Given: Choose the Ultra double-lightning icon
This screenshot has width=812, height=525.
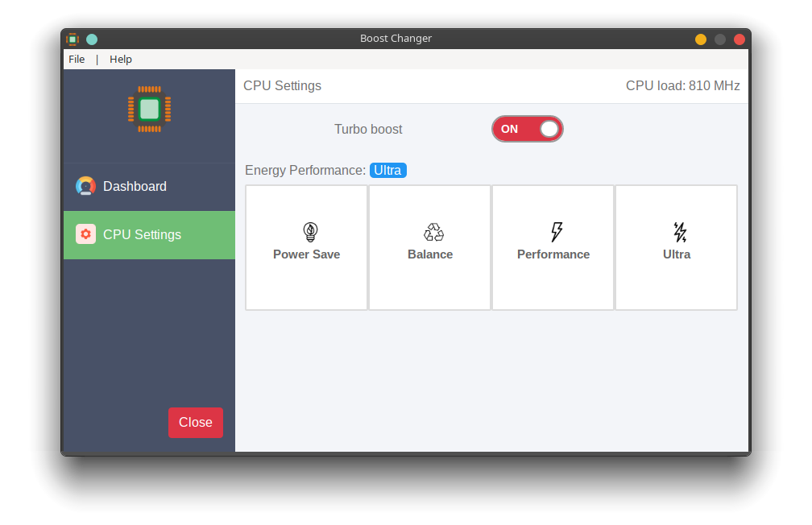Looking at the screenshot, I should click(680, 232).
